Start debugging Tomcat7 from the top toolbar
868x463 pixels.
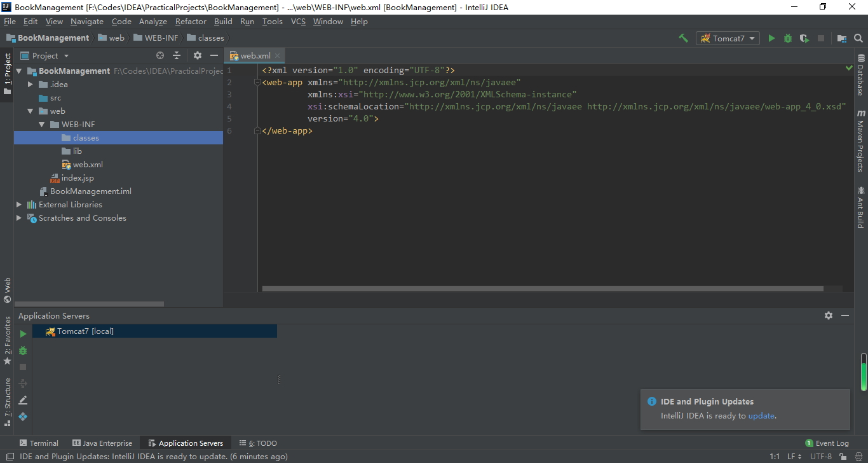tap(788, 38)
